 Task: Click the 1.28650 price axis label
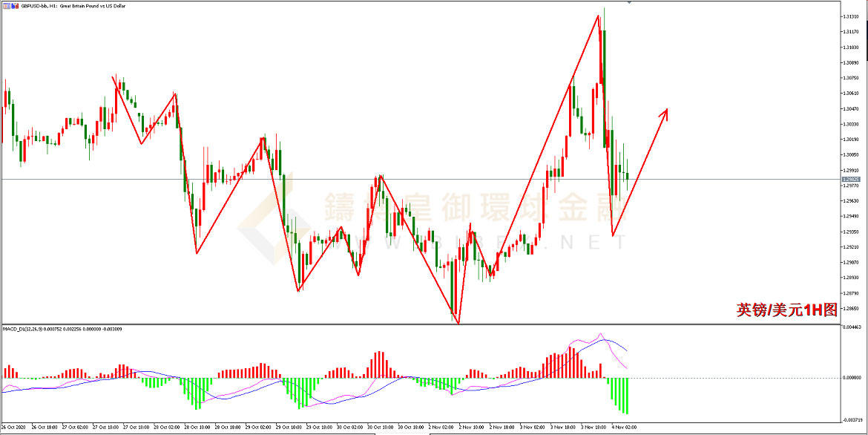pos(851,308)
